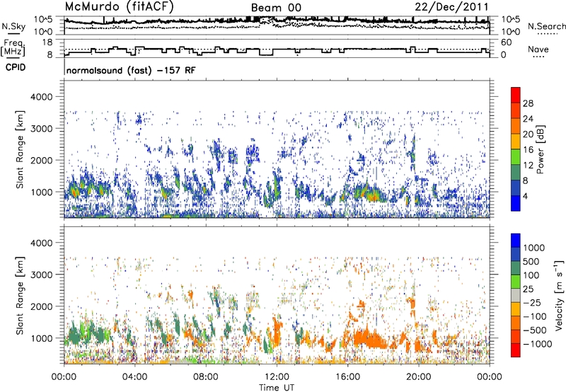Viewport: 566px width, 392px height.
Task: Click the blue top of Velocity colorbar
Action: click(x=516, y=240)
